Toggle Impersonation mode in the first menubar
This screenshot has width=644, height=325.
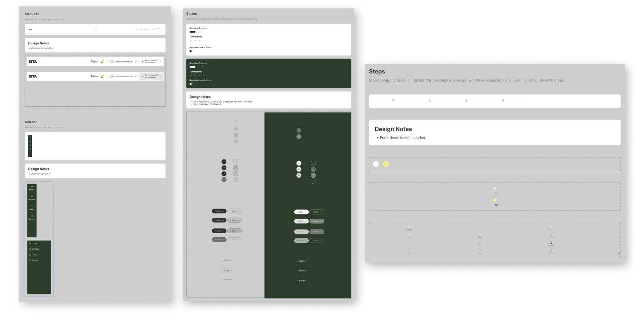pos(111,62)
